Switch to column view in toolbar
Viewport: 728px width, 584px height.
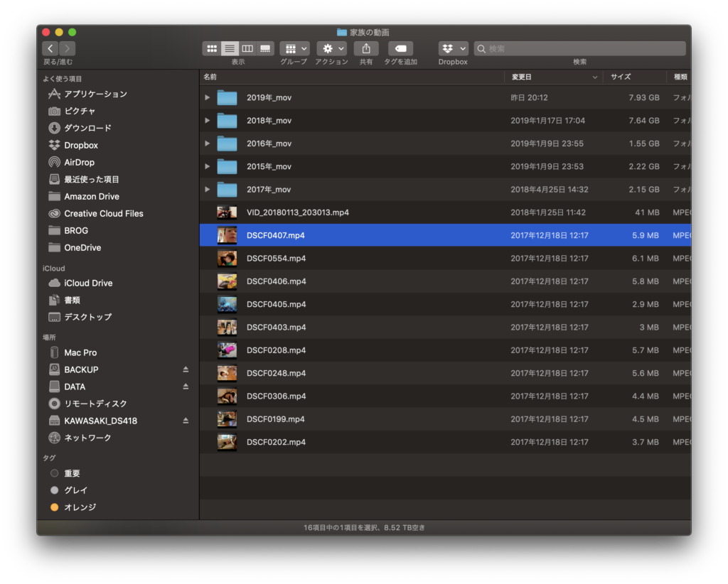[x=247, y=48]
